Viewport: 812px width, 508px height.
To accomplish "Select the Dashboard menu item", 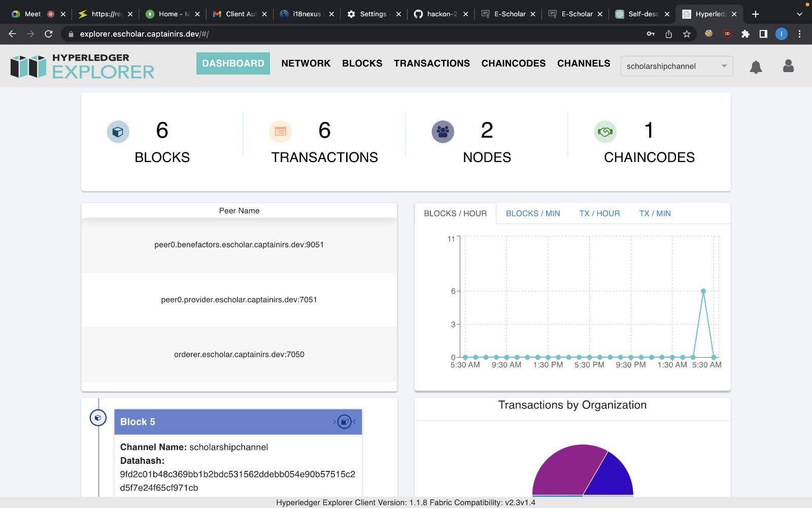I will [233, 63].
